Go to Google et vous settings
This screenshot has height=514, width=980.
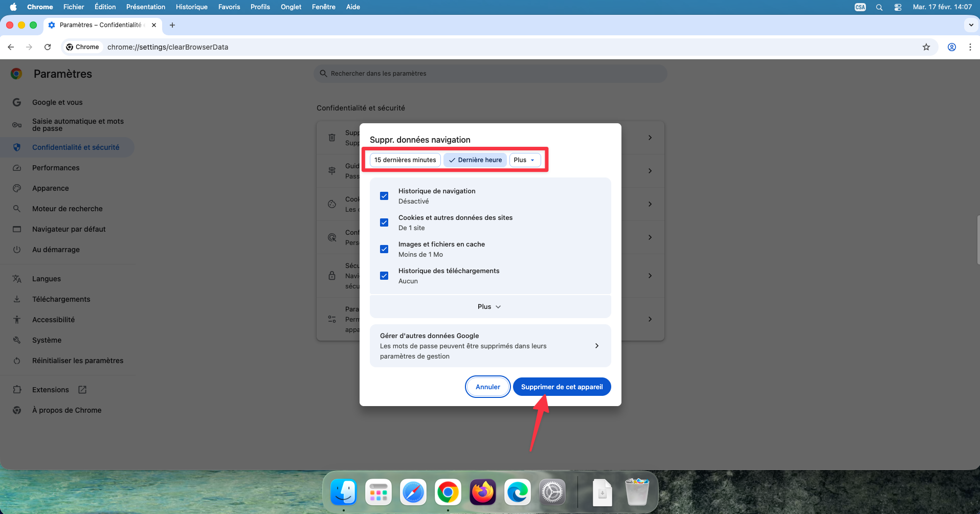[x=67, y=102]
